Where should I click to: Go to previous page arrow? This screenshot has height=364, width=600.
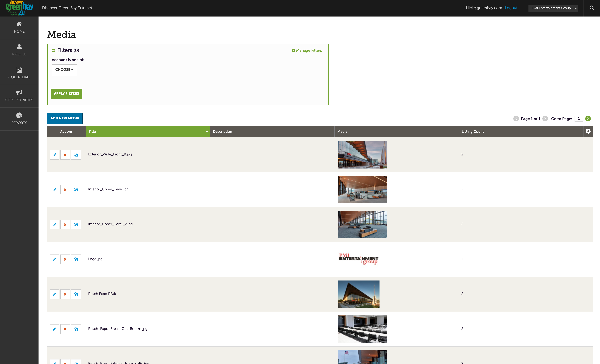pos(516,119)
